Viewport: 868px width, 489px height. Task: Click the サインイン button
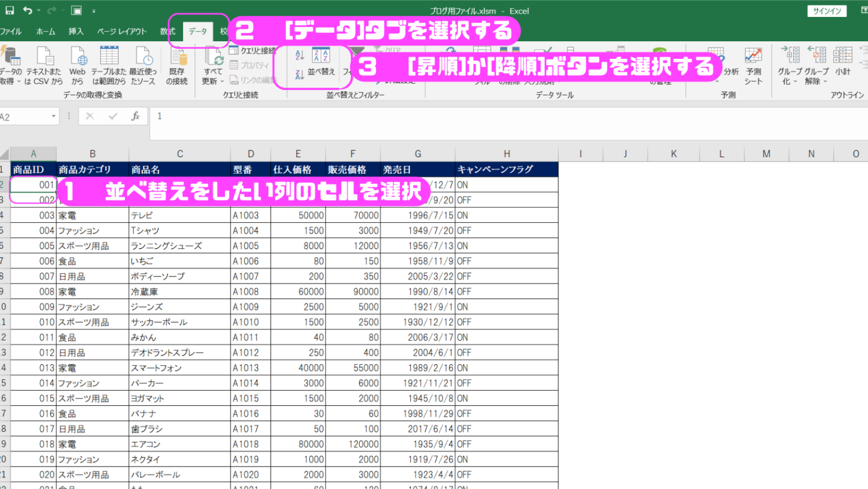click(x=826, y=11)
